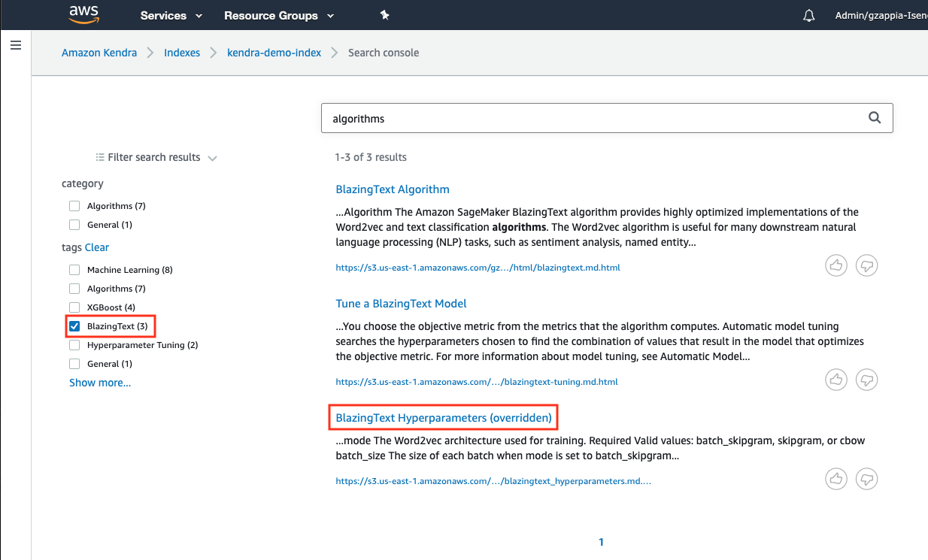The width and height of the screenshot is (928, 560).
Task: Check the tags Algorithms (7) filter
Action: tap(74, 289)
